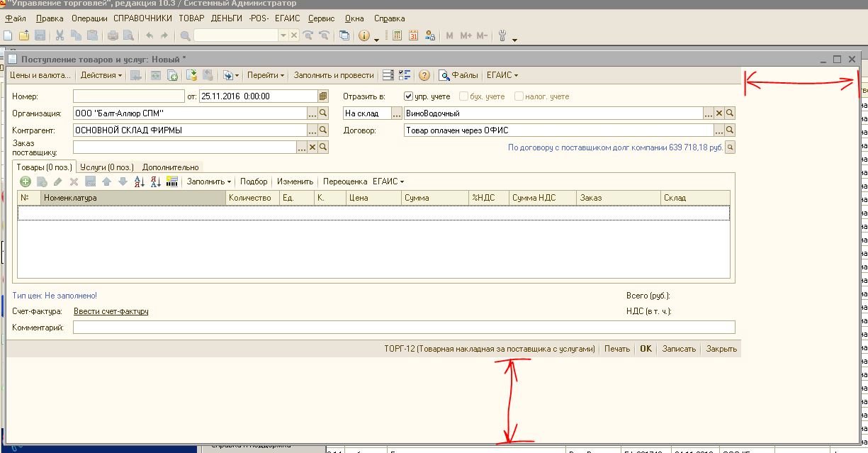Expand the Перейти dropdown
This screenshot has width=868, height=453.
[266, 75]
